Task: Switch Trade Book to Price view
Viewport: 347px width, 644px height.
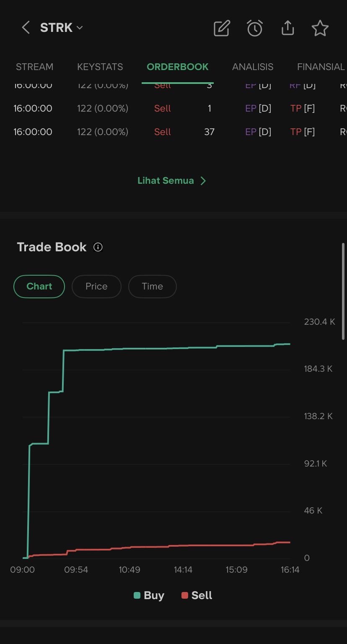Action: (96, 287)
